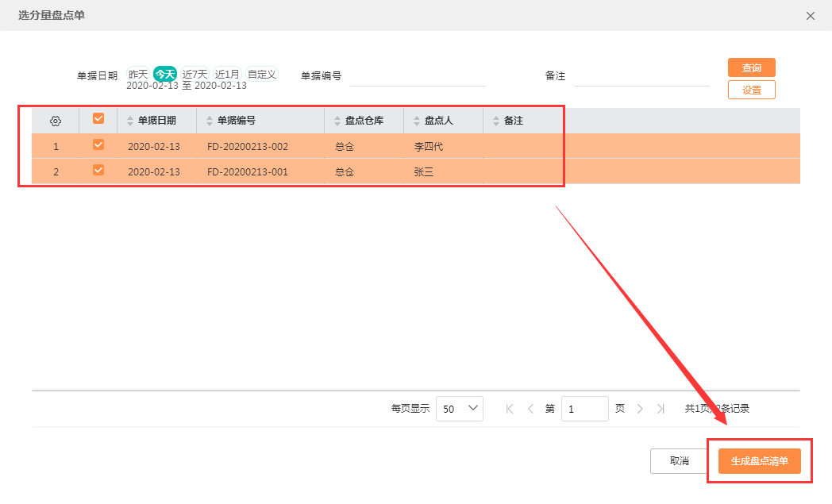Image resolution: width=832 pixels, height=504 pixels.
Task: Choose the 自定义 date range option
Action: coord(262,74)
